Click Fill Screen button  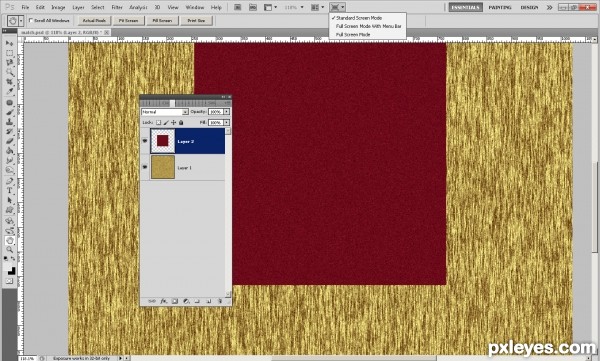coord(162,21)
